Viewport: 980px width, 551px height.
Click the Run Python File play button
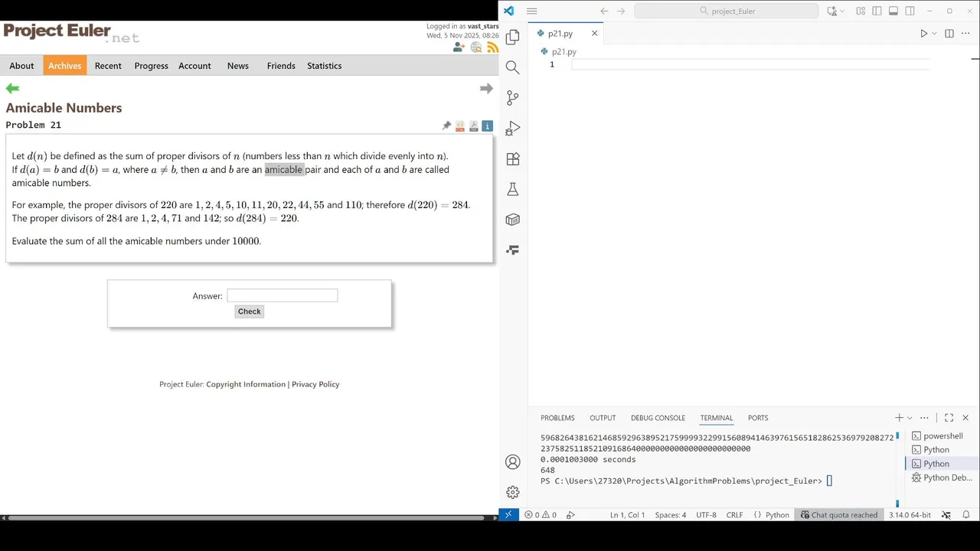click(923, 34)
